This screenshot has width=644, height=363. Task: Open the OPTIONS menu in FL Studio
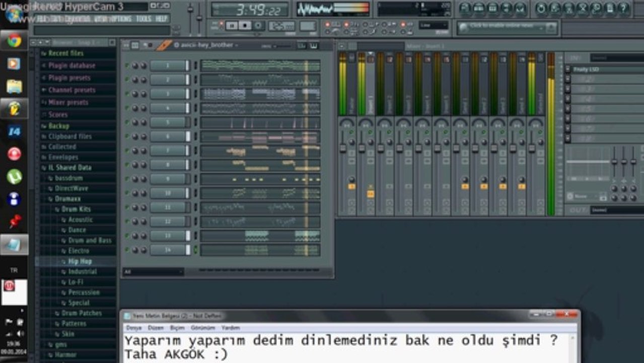120,19
